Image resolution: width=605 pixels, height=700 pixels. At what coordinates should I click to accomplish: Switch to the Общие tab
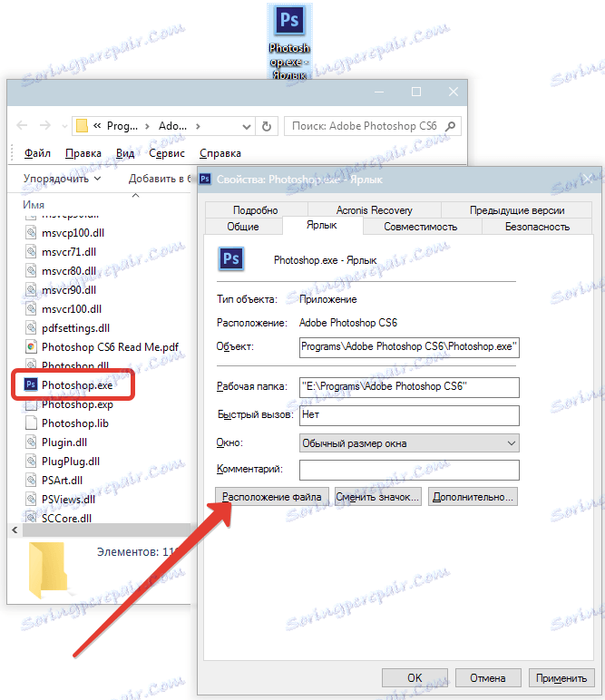243,227
